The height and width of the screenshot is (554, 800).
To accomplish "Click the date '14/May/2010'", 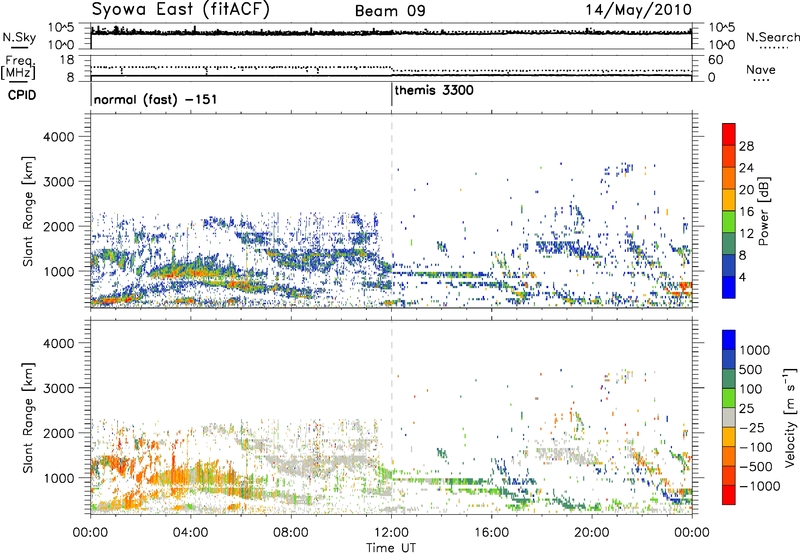I will coord(638,10).
